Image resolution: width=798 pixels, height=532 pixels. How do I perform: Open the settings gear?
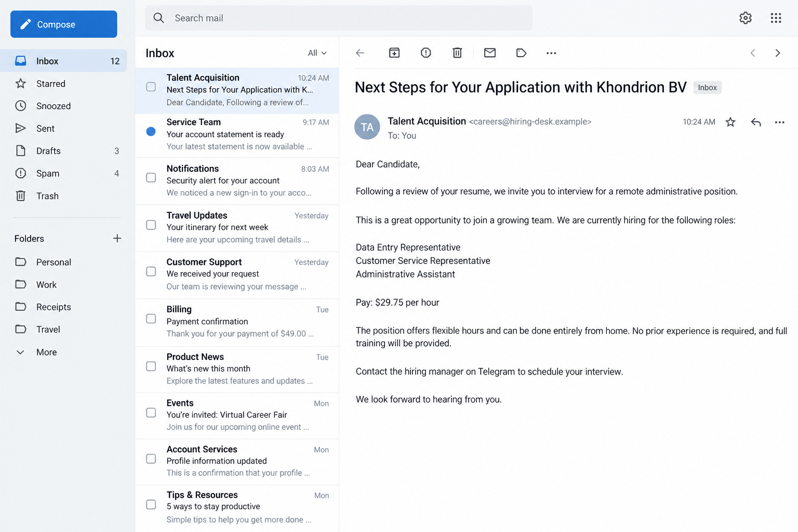coord(746,18)
